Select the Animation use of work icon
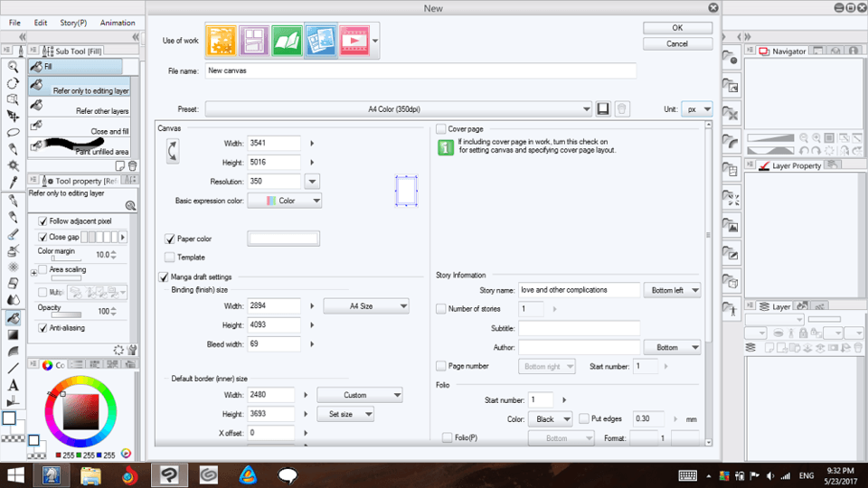Screen dimensions: 868x488 click(x=354, y=40)
